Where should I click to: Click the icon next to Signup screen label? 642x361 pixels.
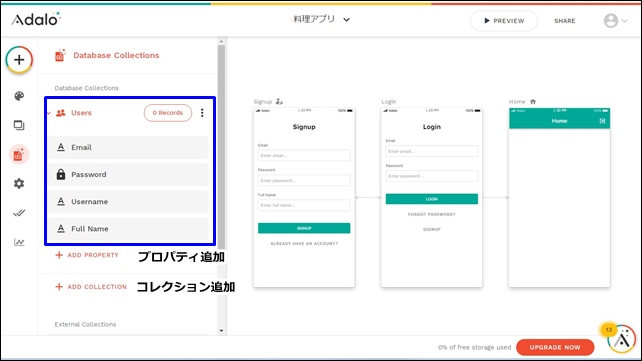(x=279, y=102)
